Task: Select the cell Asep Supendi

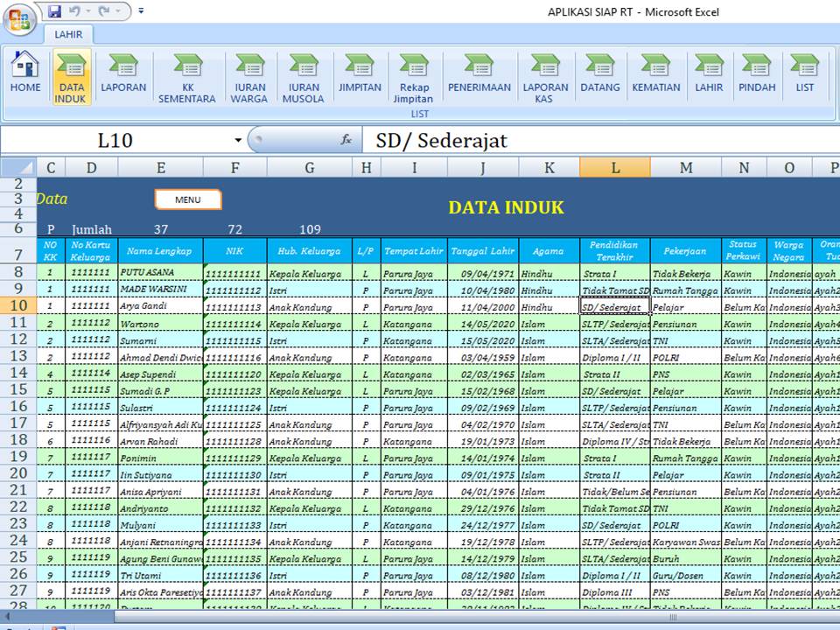Action: click(160, 374)
